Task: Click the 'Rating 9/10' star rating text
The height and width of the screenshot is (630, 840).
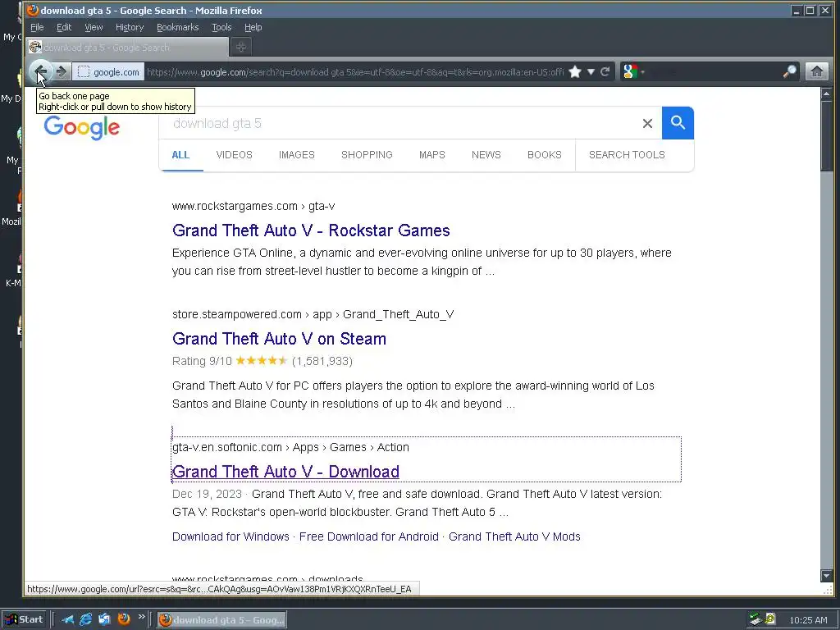Action: click(x=202, y=361)
